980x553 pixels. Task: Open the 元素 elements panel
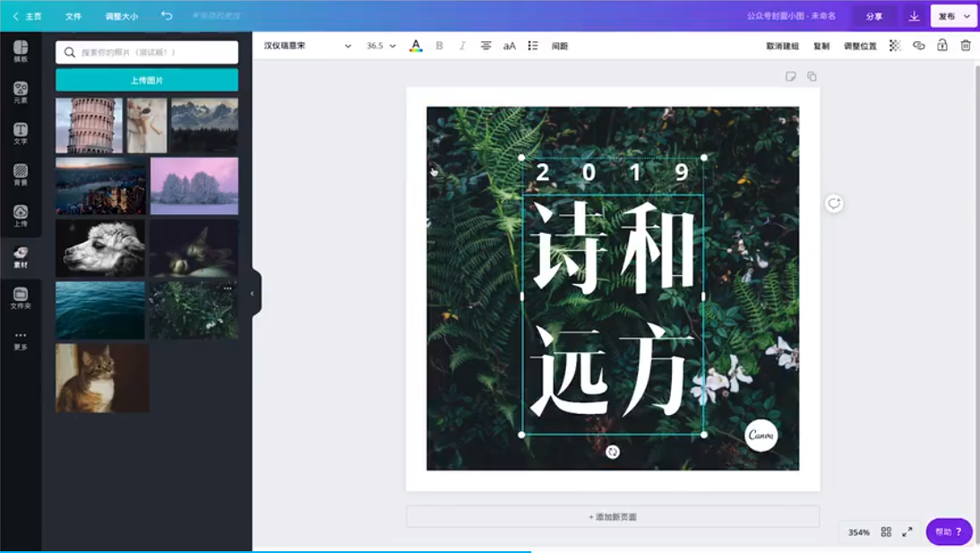pyautogui.click(x=21, y=92)
